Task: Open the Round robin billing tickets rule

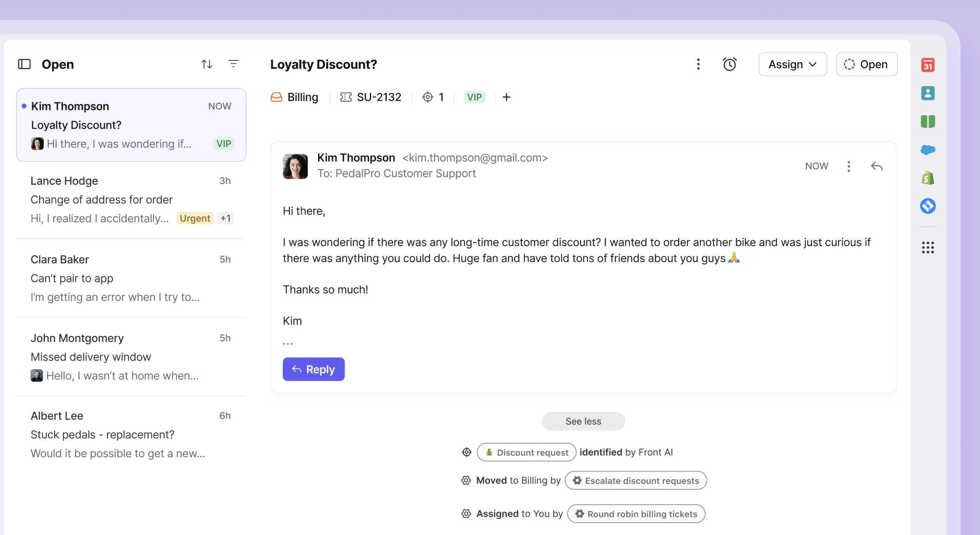Action: click(636, 514)
